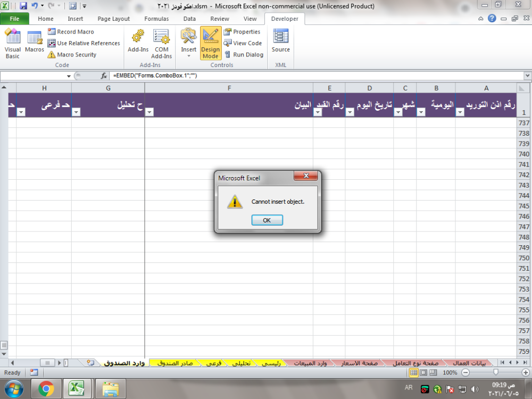Start Record Macro

pos(71,31)
